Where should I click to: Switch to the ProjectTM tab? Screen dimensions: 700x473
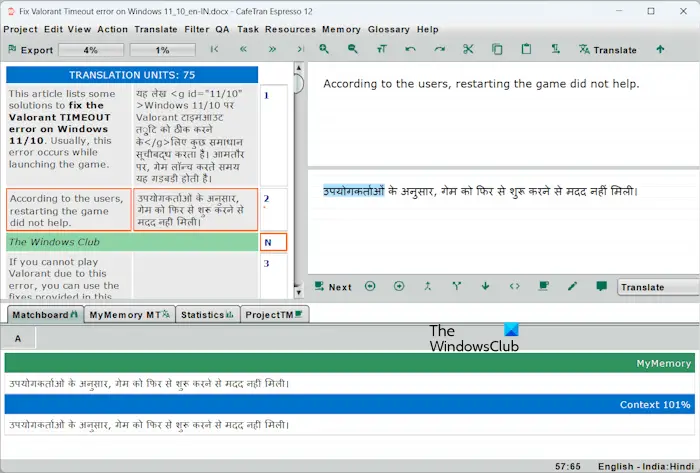pos(274,315)
